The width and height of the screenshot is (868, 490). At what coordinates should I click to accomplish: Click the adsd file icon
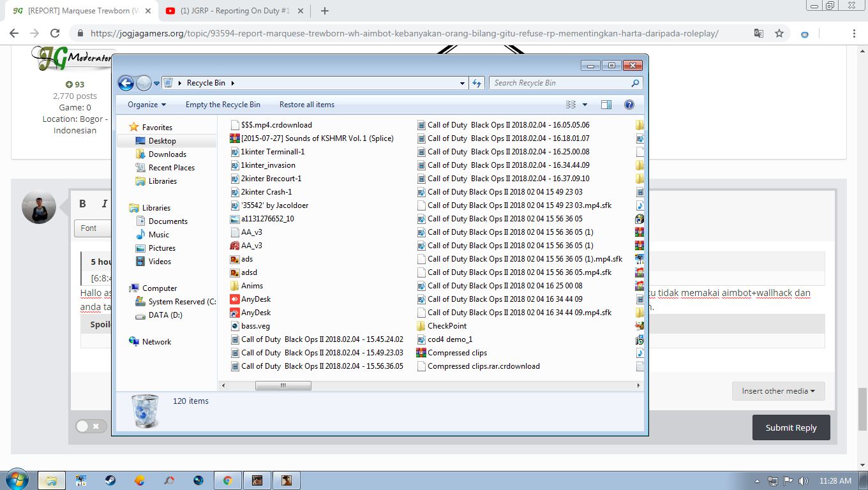[x=234, y=272]
